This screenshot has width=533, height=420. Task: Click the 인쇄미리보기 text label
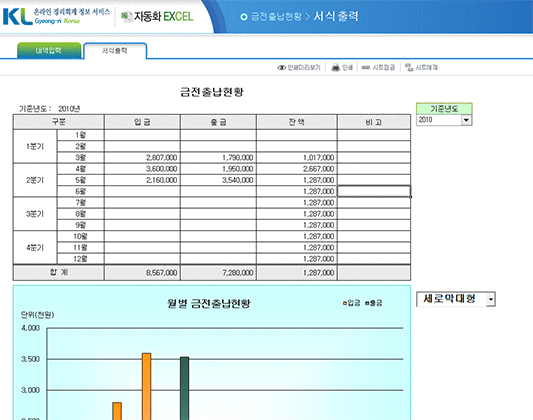304,68
